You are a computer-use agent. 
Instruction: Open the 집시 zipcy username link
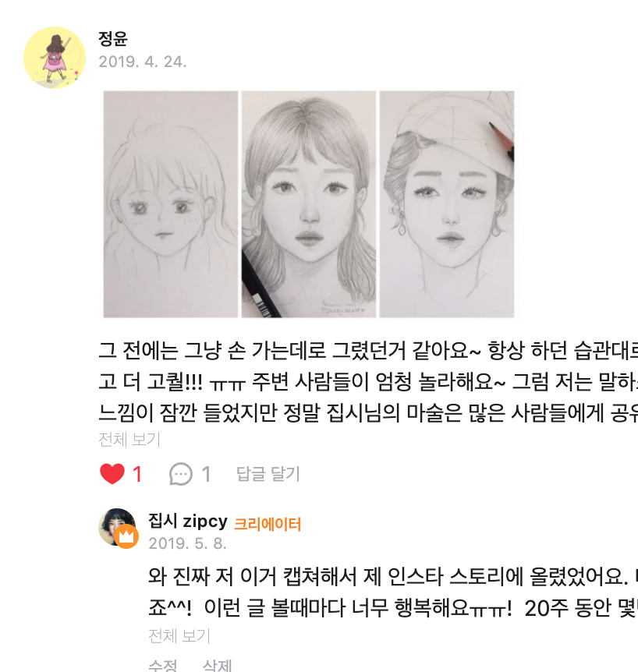coord(188,521)
